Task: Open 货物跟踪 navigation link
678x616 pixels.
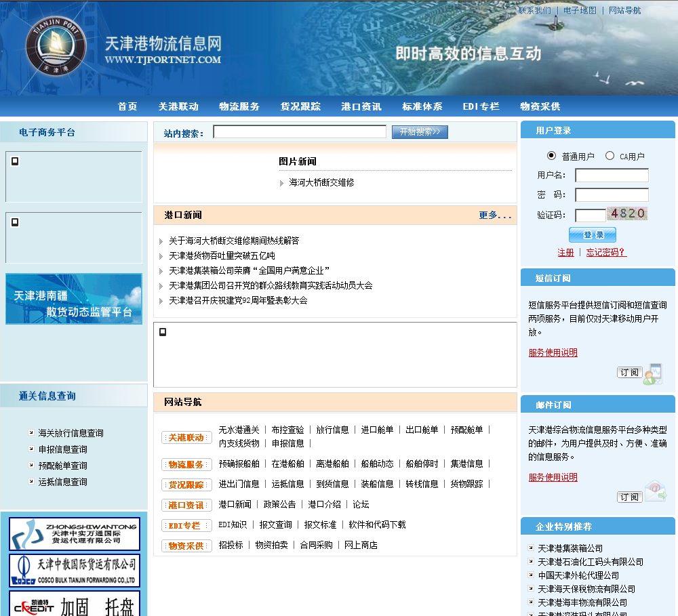Action: coord(466,484)
